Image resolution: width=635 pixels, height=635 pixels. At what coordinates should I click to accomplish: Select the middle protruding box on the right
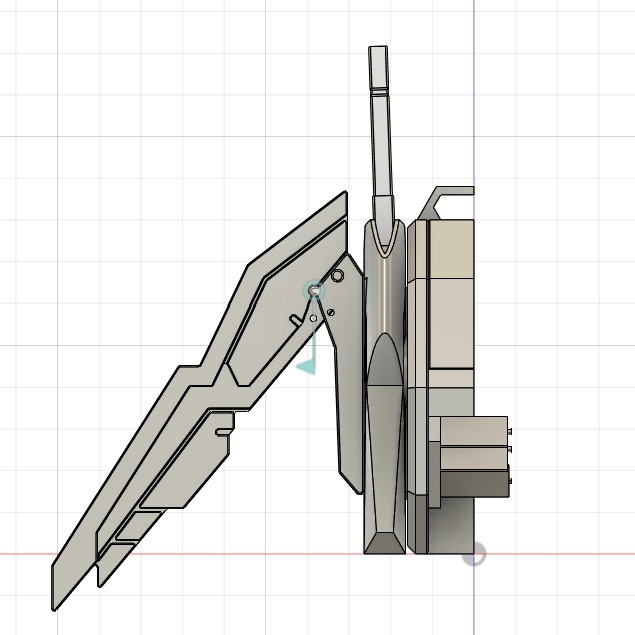pyautogui.click(x=474, y=456)
